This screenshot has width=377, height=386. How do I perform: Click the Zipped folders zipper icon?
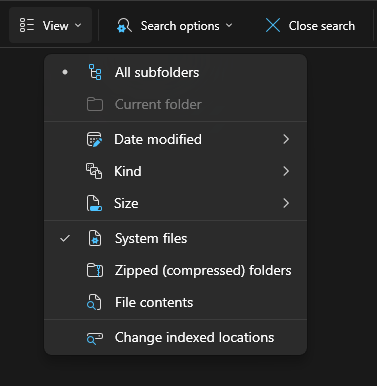pos(95,270)
